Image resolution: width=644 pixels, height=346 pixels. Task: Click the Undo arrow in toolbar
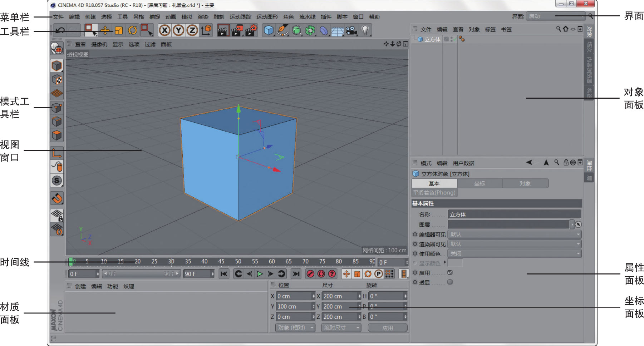tap(60, 30)
